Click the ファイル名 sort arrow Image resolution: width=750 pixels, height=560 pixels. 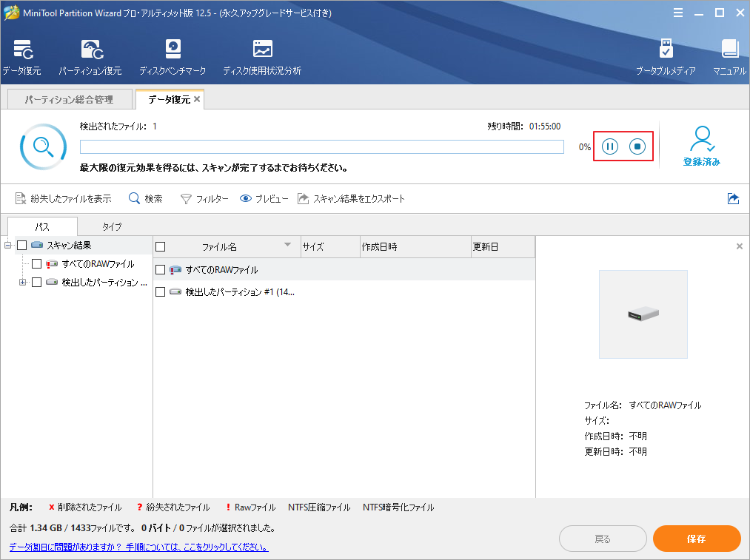(287, 245)
